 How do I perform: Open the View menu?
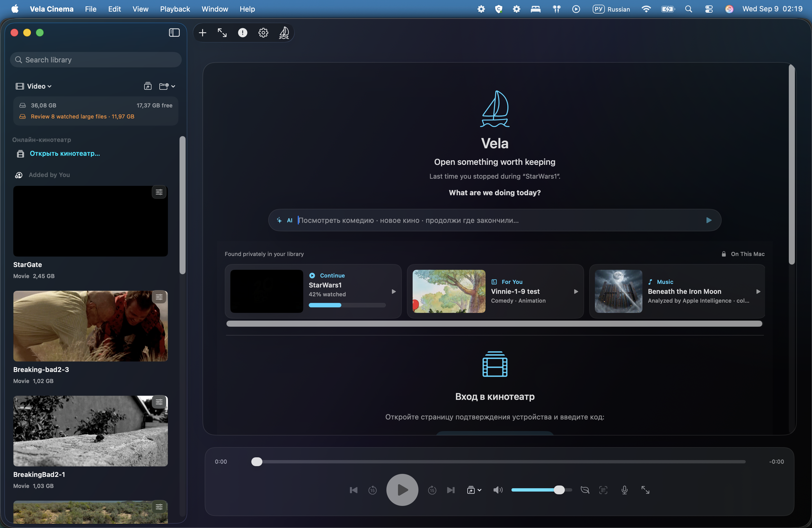click(141, 9)
